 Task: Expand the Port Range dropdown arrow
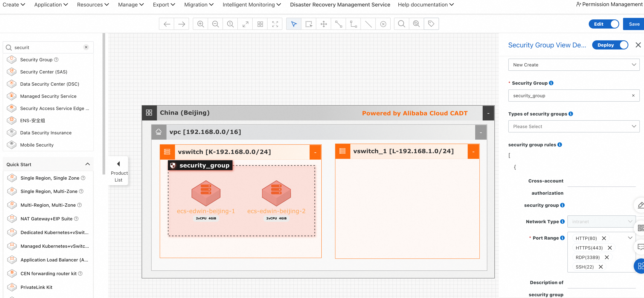pos(630,238)
